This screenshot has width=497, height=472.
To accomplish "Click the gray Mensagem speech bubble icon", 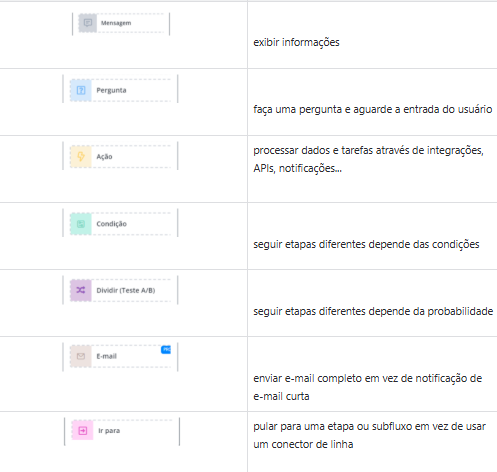I will tap(88, 23).
